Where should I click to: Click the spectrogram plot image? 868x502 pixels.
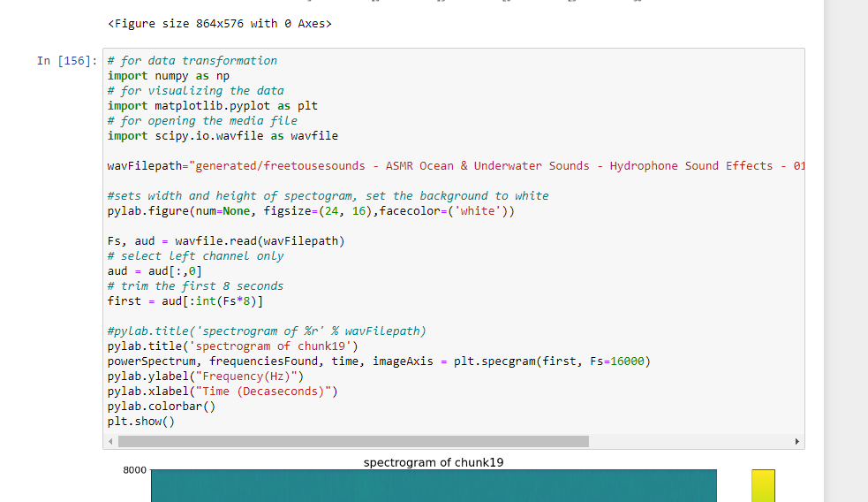[434, 486]
